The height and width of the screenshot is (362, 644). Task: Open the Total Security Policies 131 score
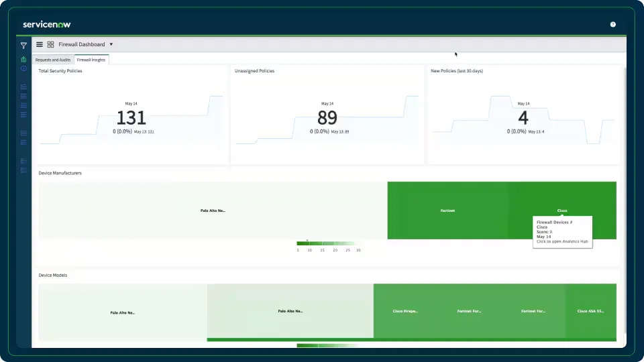point(131,118)
